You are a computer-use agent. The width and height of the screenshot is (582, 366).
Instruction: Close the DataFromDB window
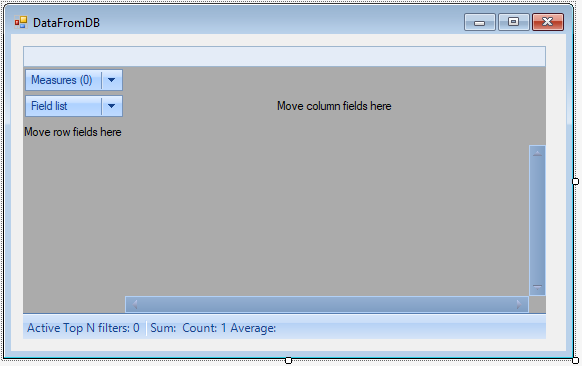(548, 22)
